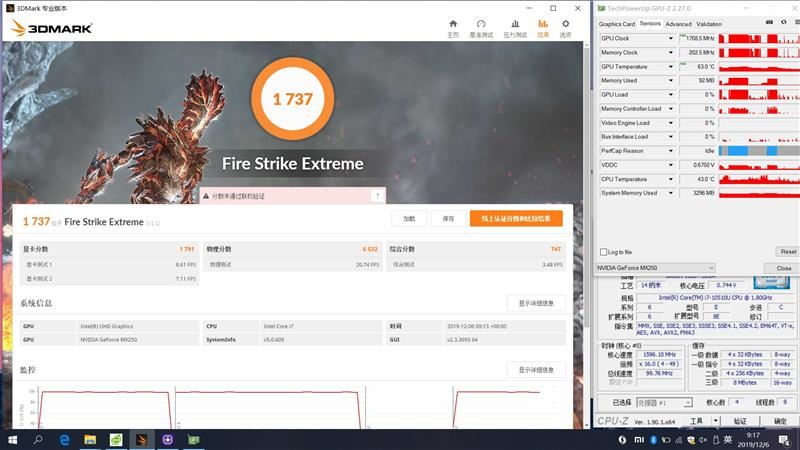Expand the Memory Clock sensor dropdown
This screenshot has height=450, width=800.
[671, 53]
